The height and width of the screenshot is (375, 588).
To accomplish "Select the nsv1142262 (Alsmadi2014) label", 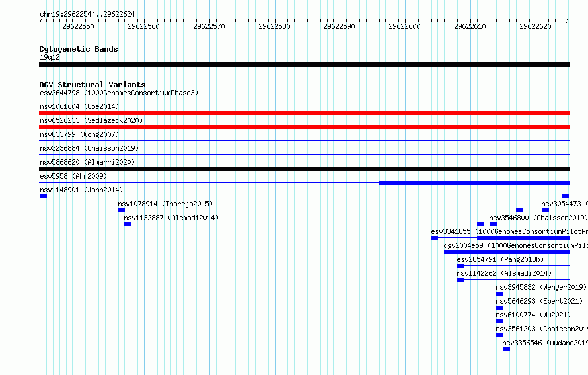I will [x=504, y=273].
